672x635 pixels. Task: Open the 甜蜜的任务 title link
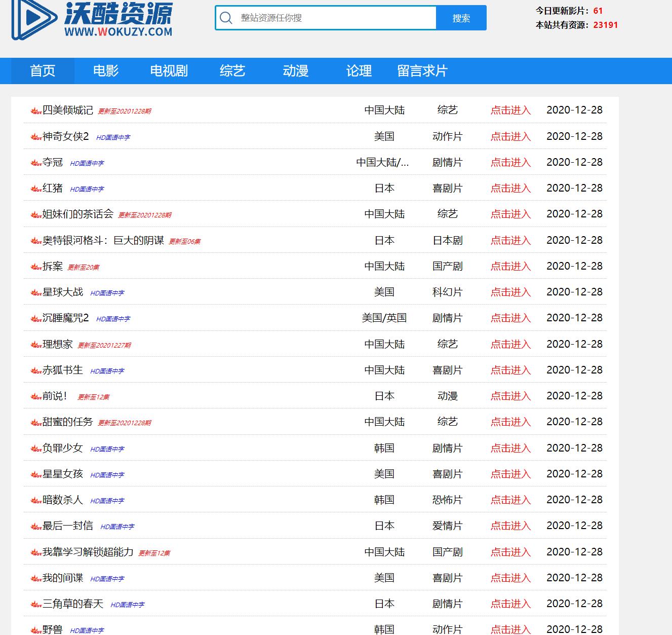tap(68, 422)
